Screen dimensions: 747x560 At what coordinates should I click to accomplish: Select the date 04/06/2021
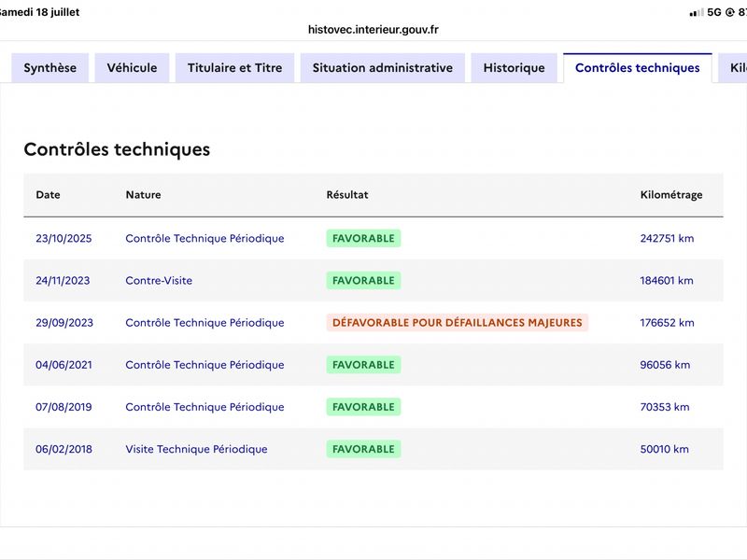63,365
